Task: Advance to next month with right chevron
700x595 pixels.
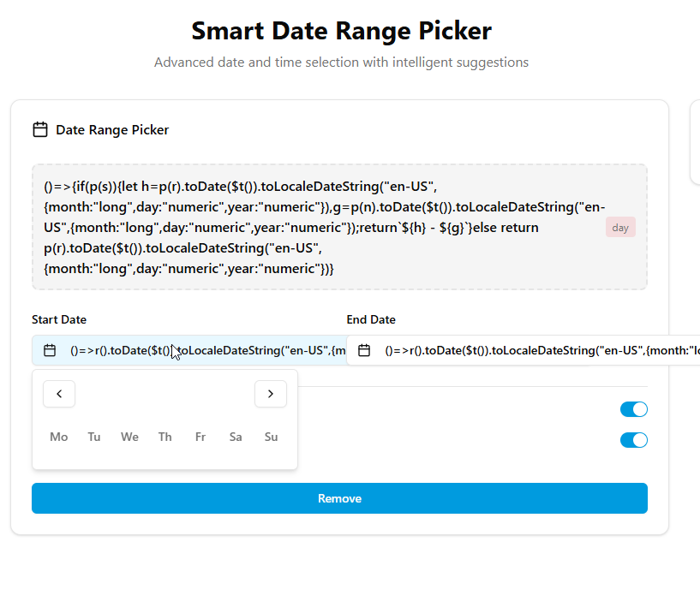Action: pos(271,394)
